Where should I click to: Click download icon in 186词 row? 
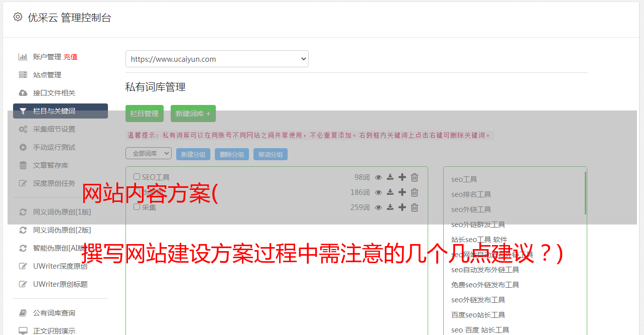click(390, 192)
